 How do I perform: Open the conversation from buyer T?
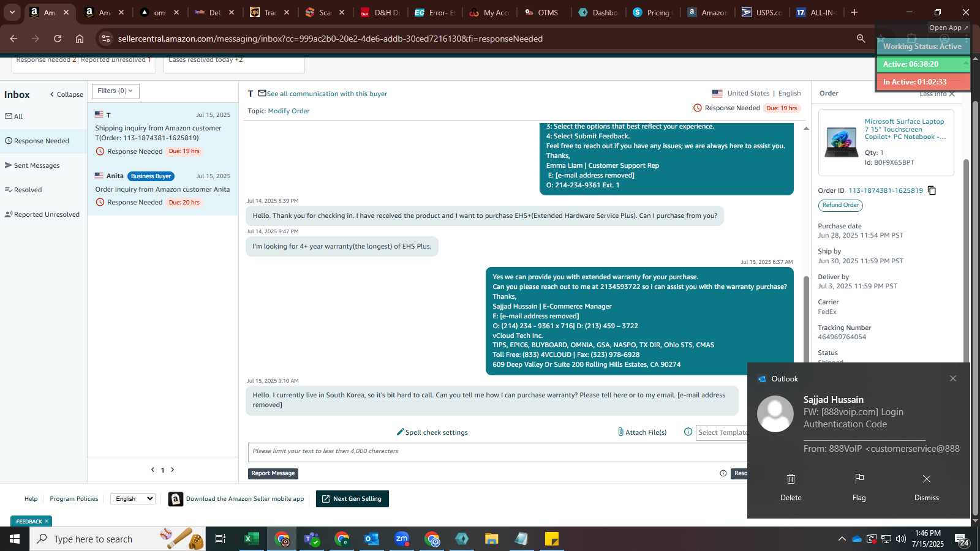click(162, 133)
